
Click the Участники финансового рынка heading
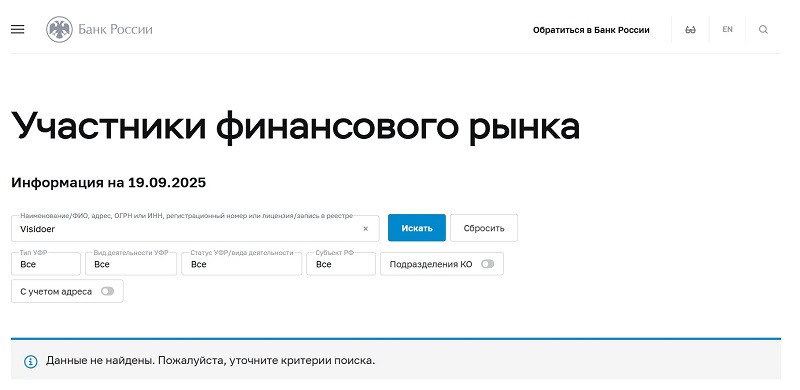[x=295, y=126]
